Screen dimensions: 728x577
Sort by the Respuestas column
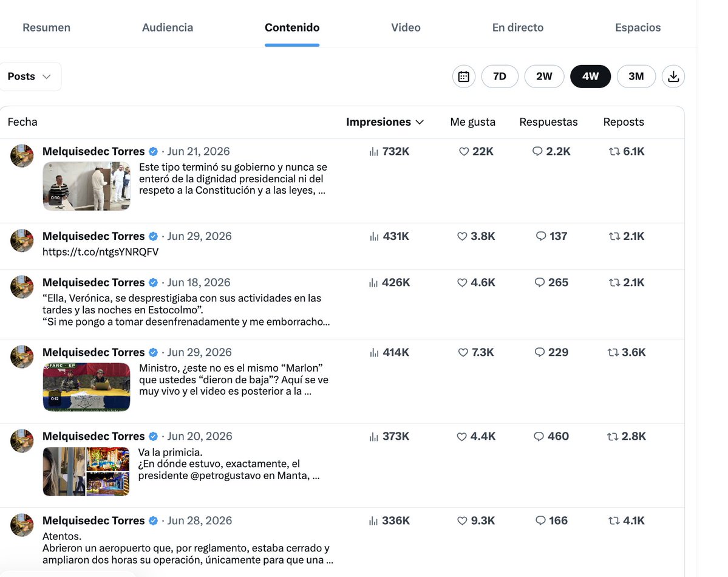(548, 122)
